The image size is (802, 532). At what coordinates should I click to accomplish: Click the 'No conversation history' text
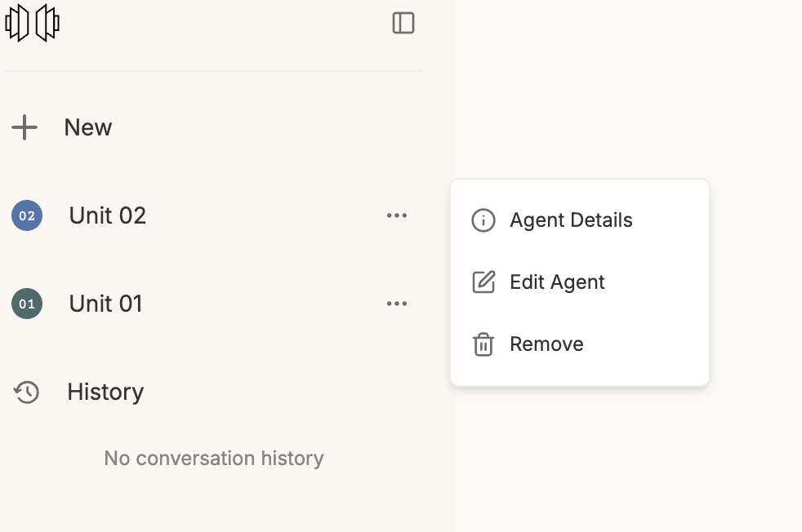click(214, 458)
